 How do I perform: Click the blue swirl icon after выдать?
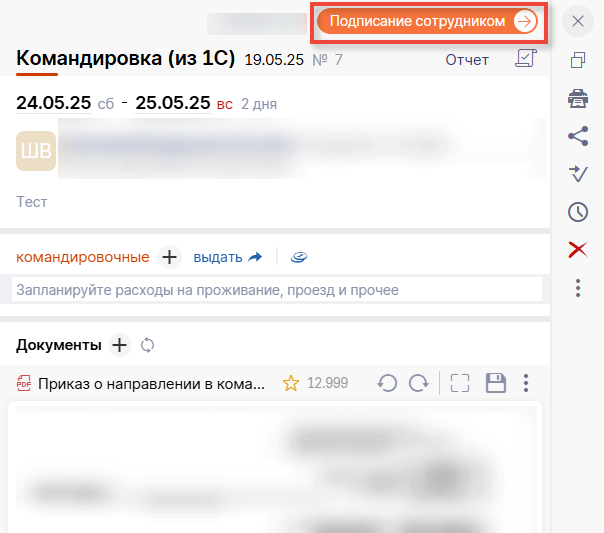coord(299,257)
